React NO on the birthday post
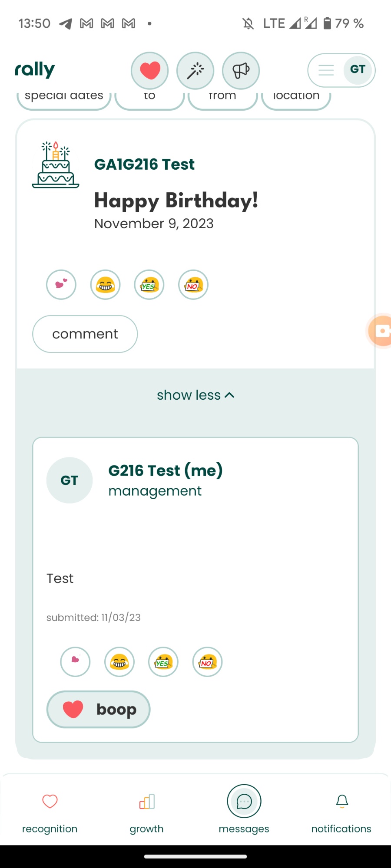The height and width of the screenshot is (868, 391). [x=193, y=285]
